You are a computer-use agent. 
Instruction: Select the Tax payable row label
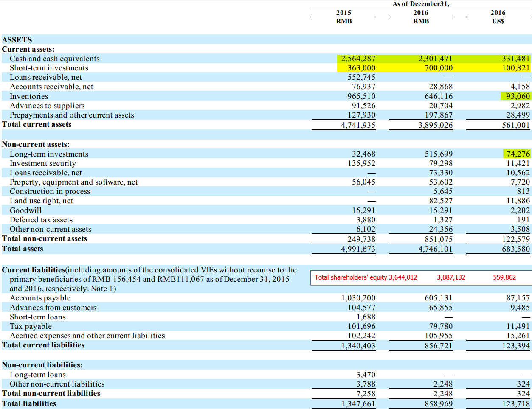(31, 326)
